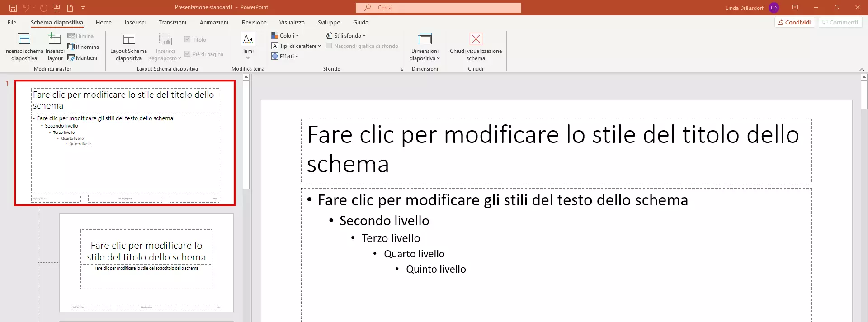Switch to the Transizioni tab
Image resolution: width=868 pixels, height=322 pixels.
click(172, 22)
